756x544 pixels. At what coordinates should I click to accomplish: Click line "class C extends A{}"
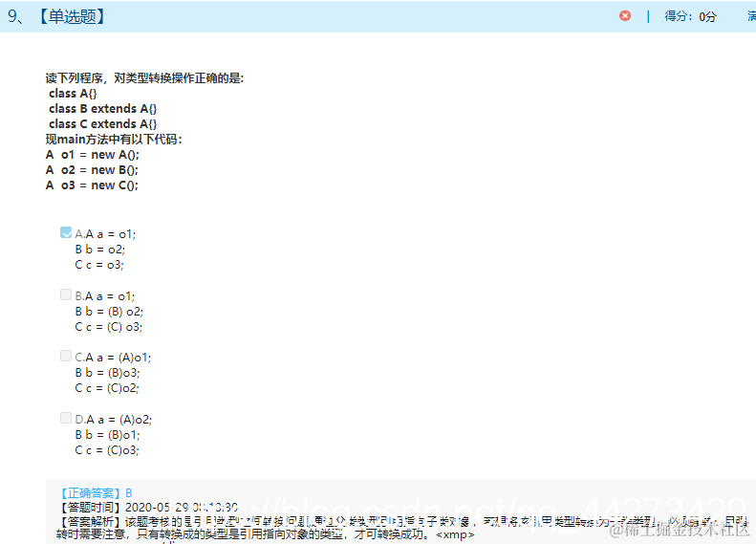tap(102, 124)
